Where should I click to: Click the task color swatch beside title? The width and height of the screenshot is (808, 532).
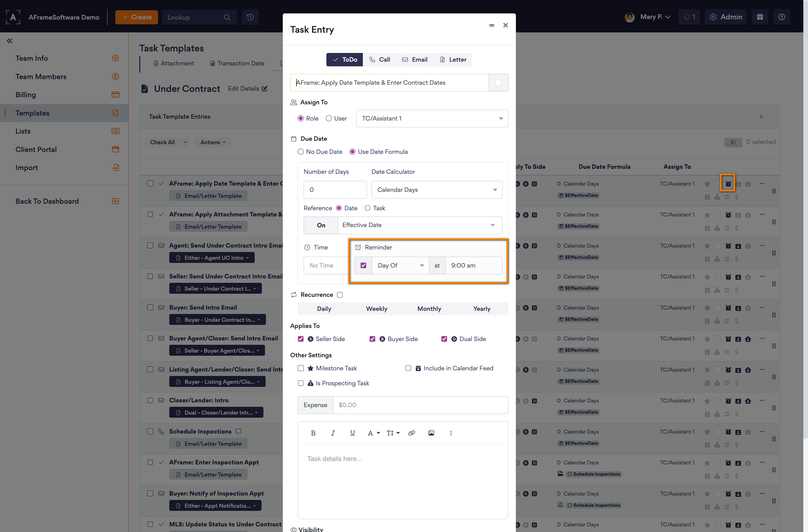point(498,83)
